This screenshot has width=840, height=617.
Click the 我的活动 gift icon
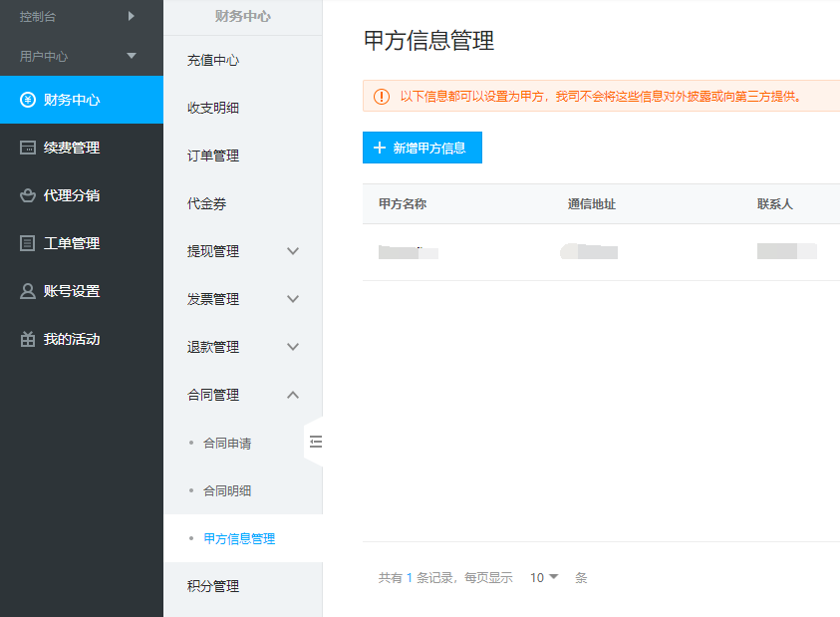(28, 339)
